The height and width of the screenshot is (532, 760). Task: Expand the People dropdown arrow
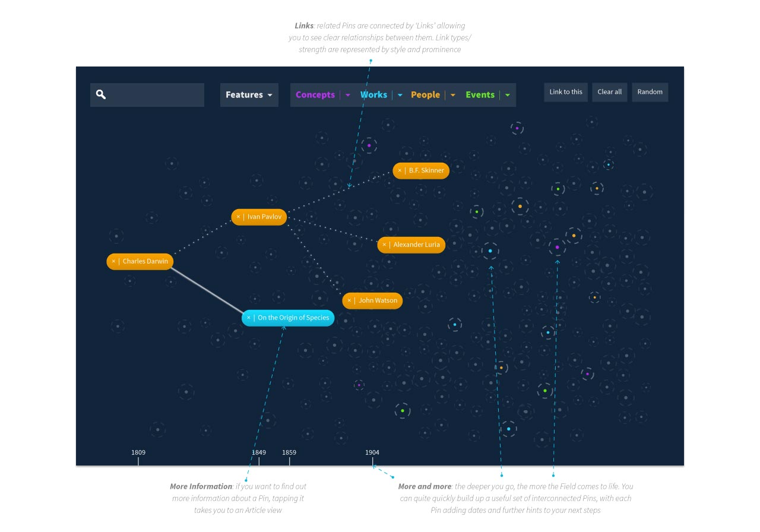(x=453, y=95)
